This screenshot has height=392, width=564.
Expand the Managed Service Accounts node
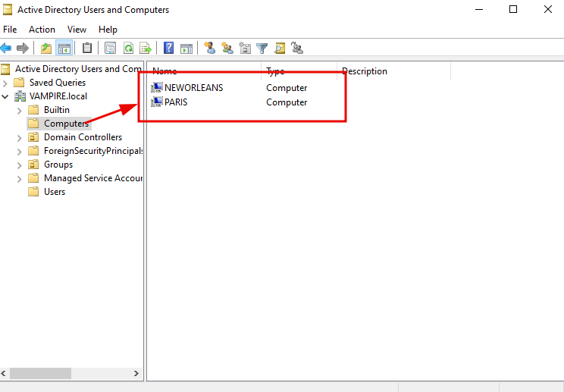(x=20, y=179)
